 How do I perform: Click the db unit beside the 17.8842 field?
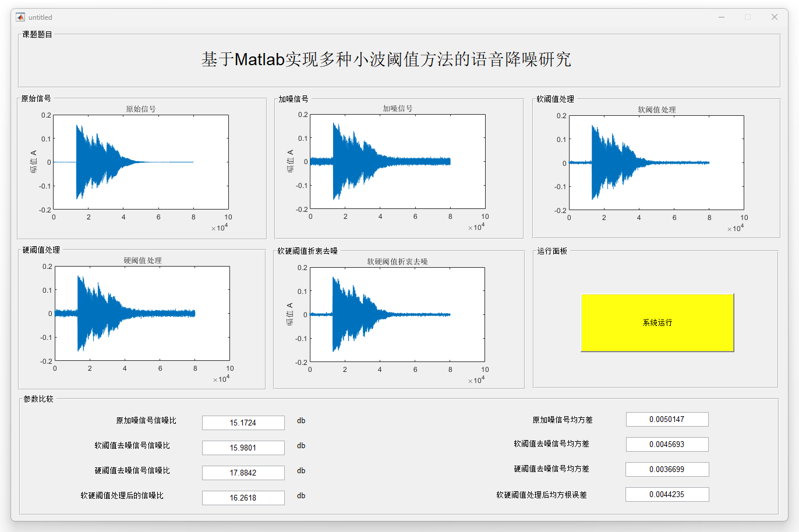(301, 470)
